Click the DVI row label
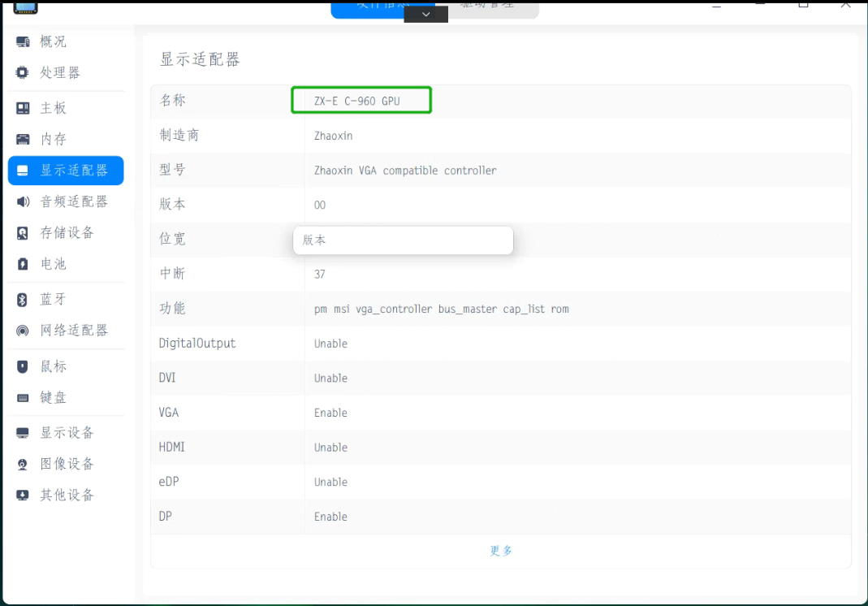 point(167,378)
